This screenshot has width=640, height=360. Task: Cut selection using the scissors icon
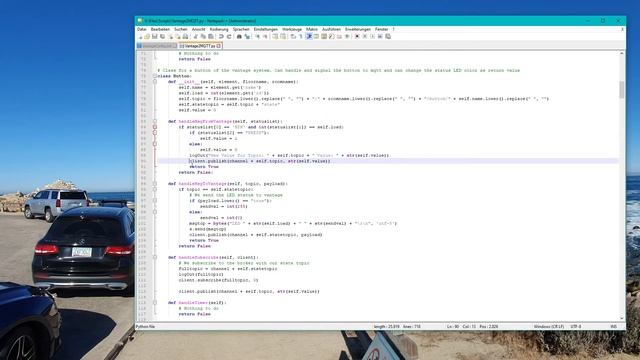[196, 36]
